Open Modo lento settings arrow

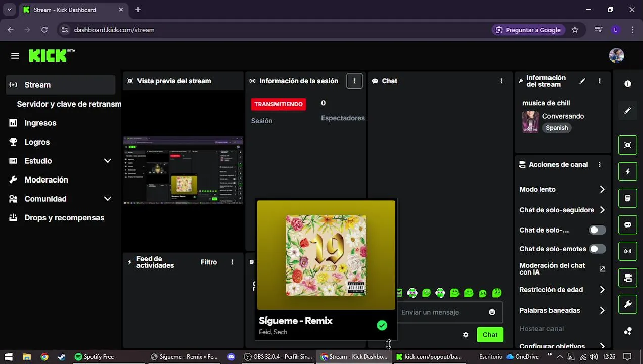click(602, 189)
